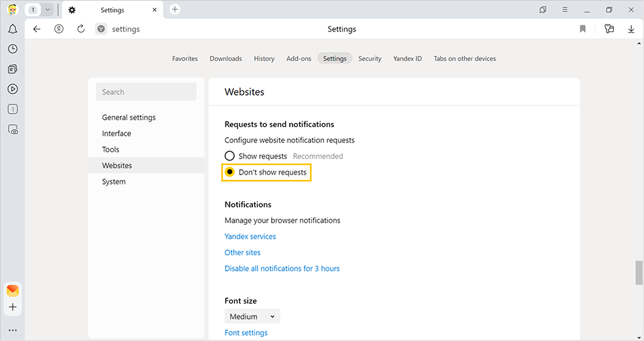
Task: Open the screenshot camera icon in sidebar
Action: [12, 130]
